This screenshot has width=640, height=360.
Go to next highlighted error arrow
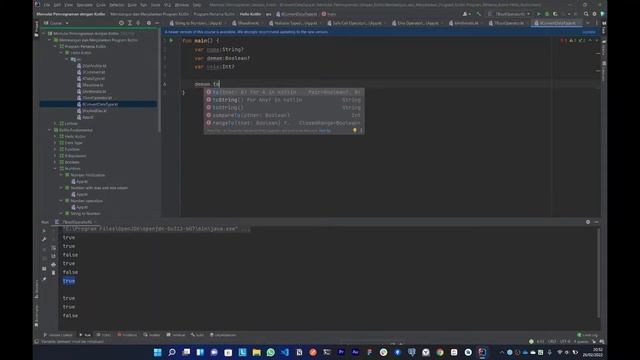tap(596, 40)
